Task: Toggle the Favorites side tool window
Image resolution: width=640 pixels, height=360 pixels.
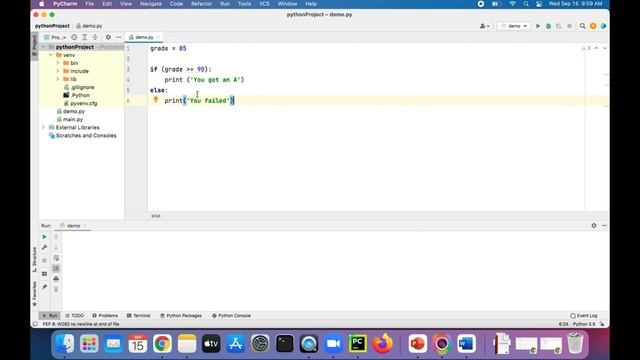Action: (35, 293)
